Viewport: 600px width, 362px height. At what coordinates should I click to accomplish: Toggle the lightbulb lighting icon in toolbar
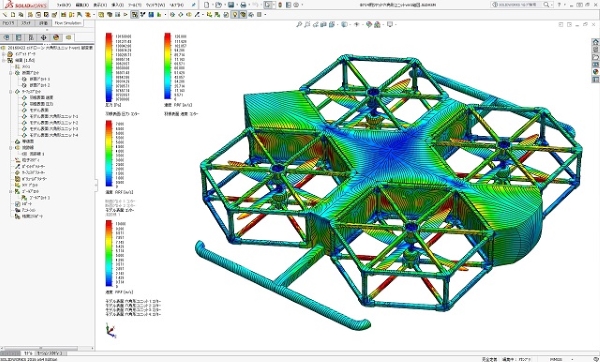[235, 15]
